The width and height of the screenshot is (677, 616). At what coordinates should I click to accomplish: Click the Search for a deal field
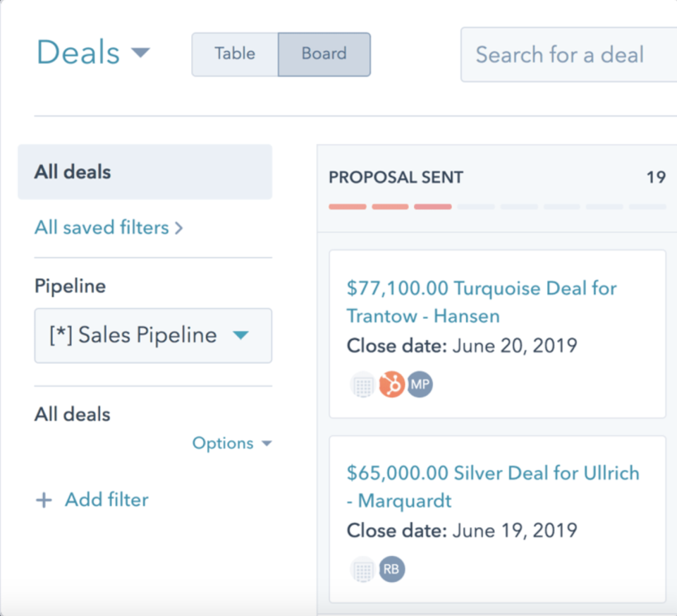click(561, 54)
